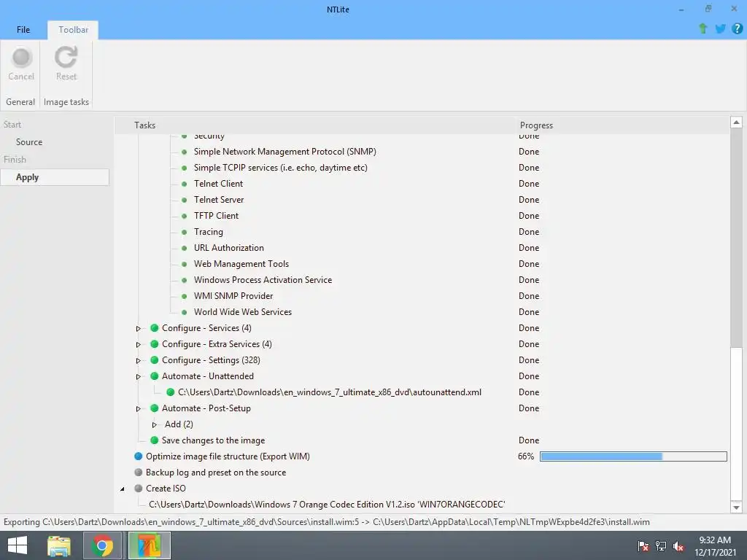Click Backup log and preset on the source
The height and width of the screenshot is (560, 747).
pos(216,472)
